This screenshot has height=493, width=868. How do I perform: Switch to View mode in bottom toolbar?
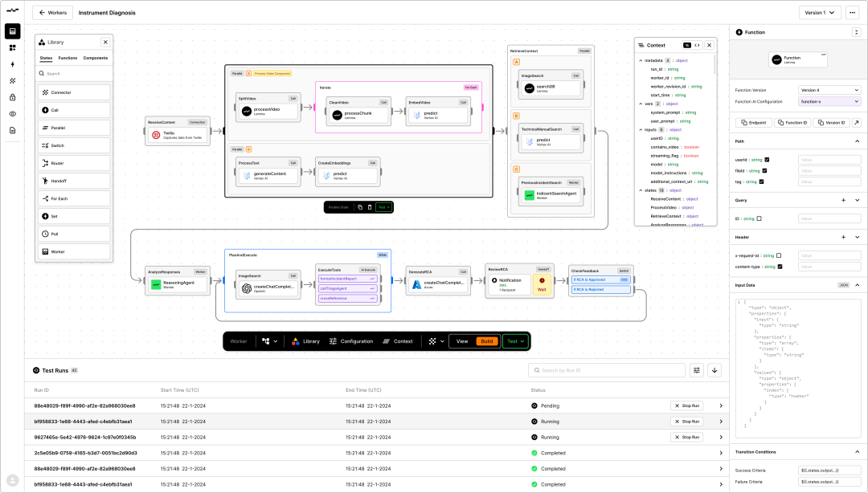[x=462, y=341]
